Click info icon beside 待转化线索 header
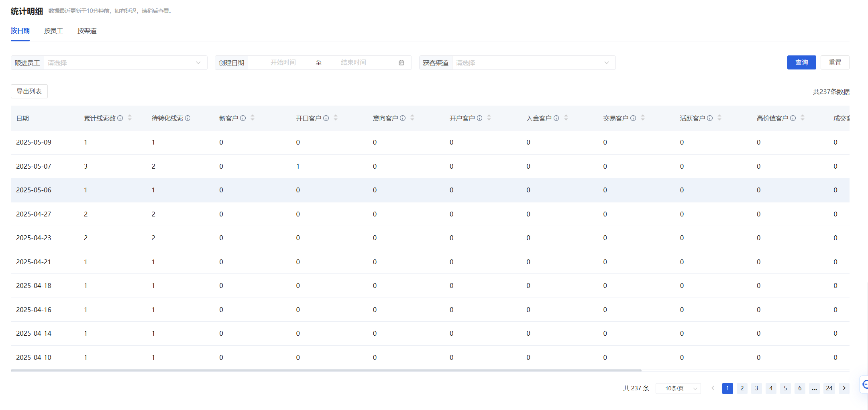 (187, 118)
